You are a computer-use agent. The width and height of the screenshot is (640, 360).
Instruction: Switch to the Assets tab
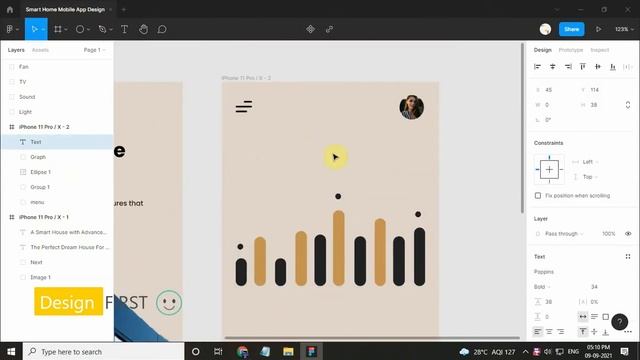point(40,50)
